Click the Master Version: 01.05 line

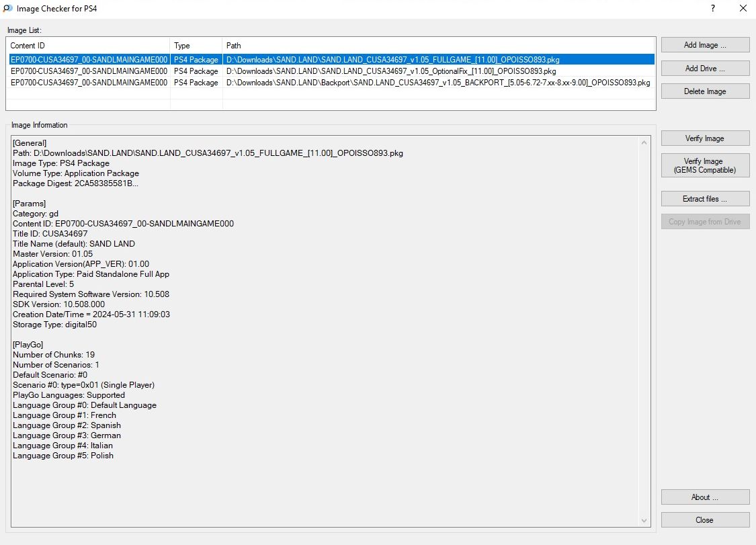[x=52, y=254]
